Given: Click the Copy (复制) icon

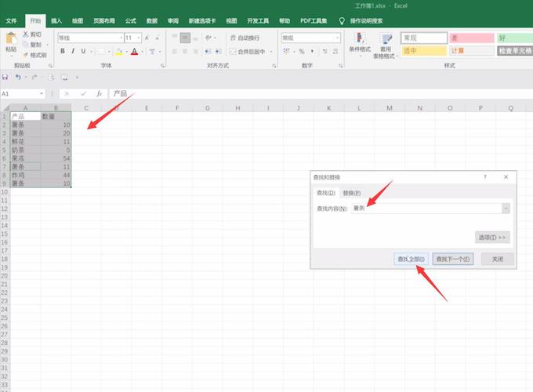Looking at the screenshot, I should 26,45.
